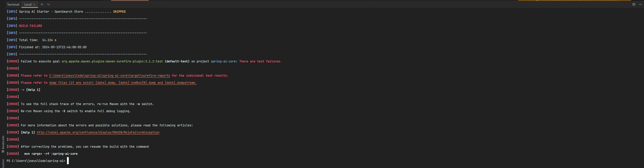
Task: Add a new terminal session
Action: [x=42, y=4]
